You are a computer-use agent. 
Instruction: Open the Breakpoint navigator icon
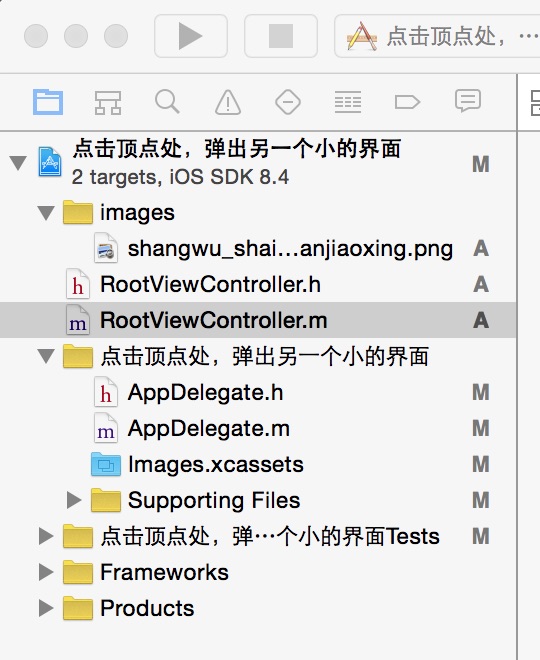tap(407, 102)
